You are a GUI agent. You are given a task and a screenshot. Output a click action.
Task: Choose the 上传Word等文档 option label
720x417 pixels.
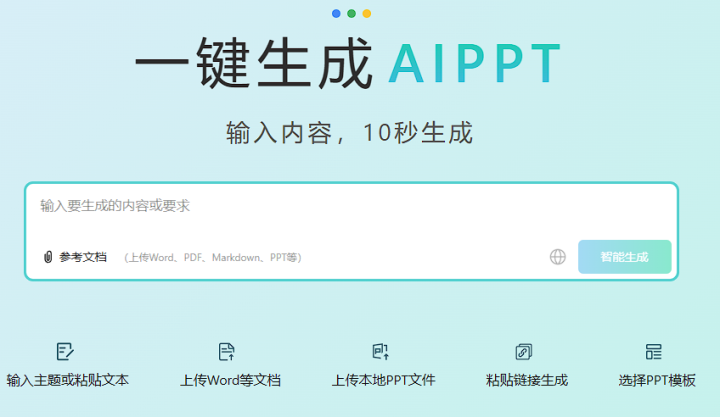230,380
